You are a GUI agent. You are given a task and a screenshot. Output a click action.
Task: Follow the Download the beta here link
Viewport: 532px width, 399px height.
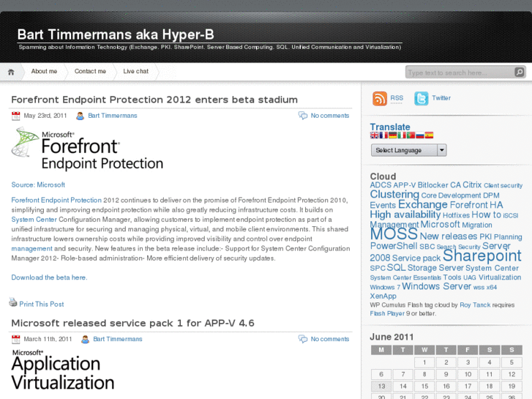[x=49, y=277]
